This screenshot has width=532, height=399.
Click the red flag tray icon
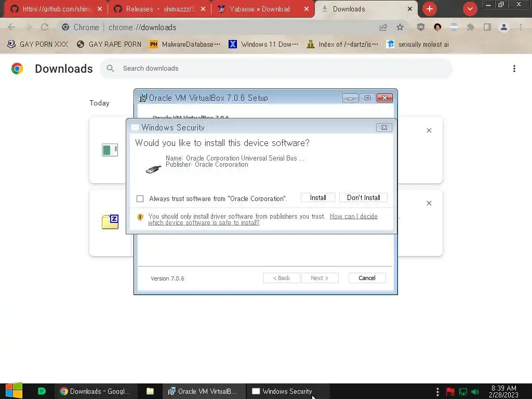[x=450, y=392]
